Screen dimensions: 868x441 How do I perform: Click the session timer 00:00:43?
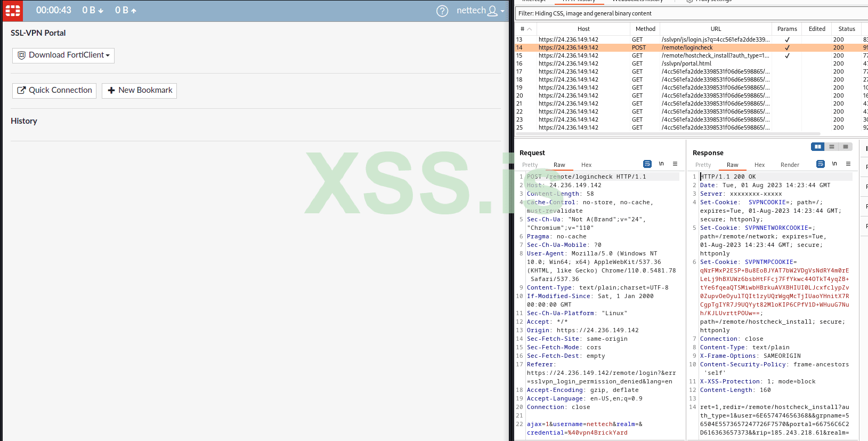54,10
